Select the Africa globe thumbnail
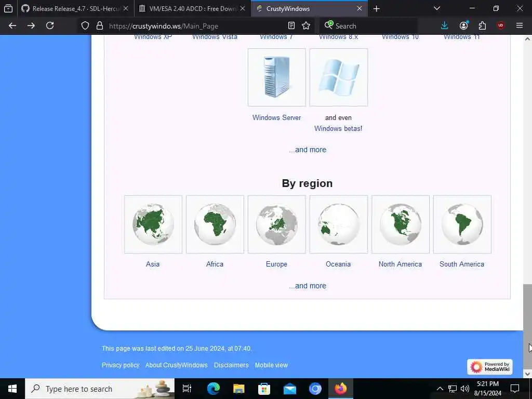Image resolution: width=532 pixels, height=399 pixels. click(215, 224)
